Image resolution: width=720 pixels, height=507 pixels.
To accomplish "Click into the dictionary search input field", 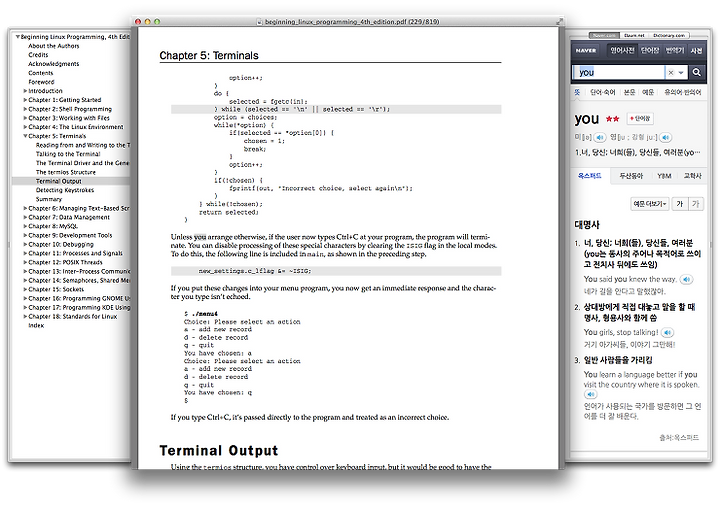I will (619, 72).
